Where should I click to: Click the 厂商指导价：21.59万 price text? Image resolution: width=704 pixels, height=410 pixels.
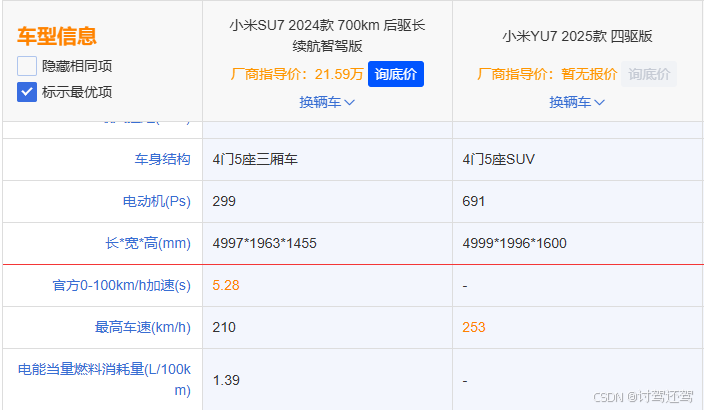[297, 74]
